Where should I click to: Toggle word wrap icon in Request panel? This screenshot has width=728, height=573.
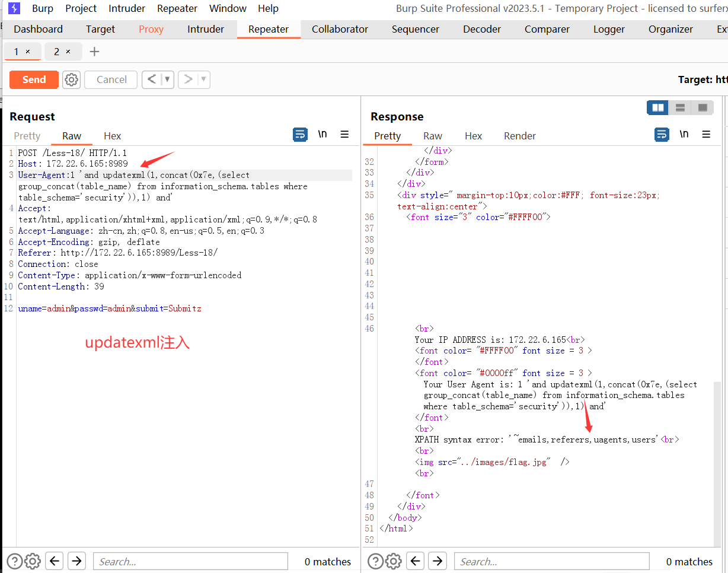click(x=301, y=135)
